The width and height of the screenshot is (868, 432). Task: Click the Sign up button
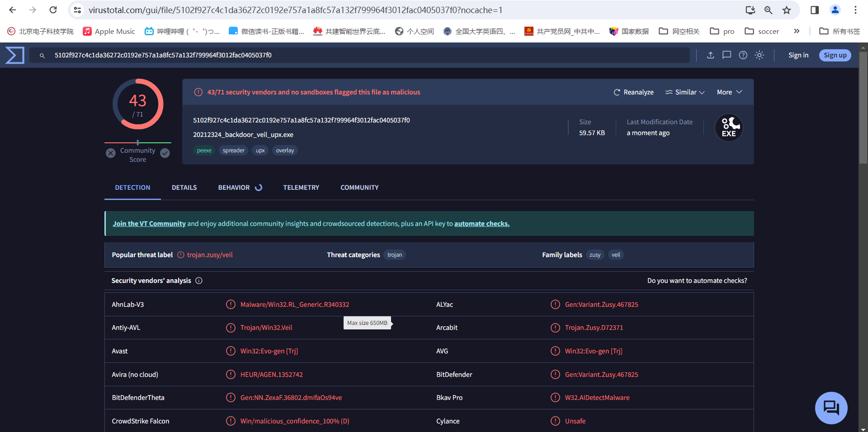(835, 55)
